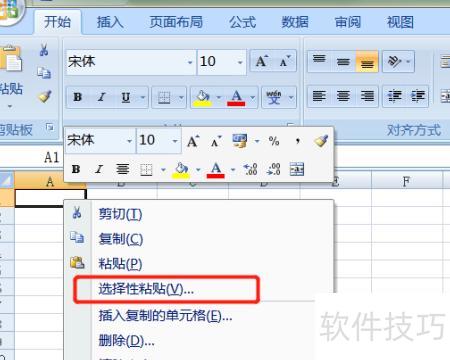Select middle vertical align in ribbon
Image resolution: width=450 pixels, height=360 pixels.
343,61
